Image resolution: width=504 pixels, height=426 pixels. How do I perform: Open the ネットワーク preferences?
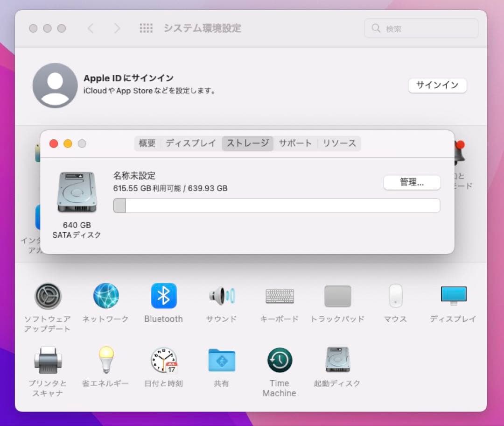(106, 296)
